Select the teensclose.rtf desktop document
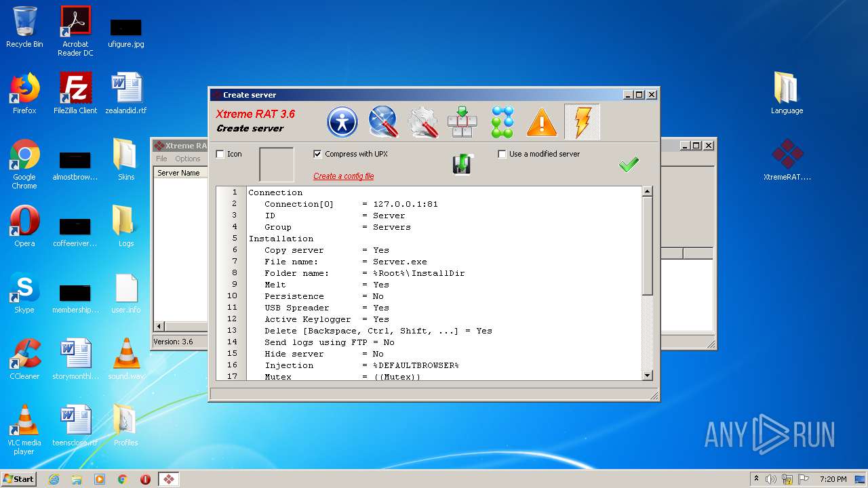Screen dimensions: 868x488 [x=75, y=426]
